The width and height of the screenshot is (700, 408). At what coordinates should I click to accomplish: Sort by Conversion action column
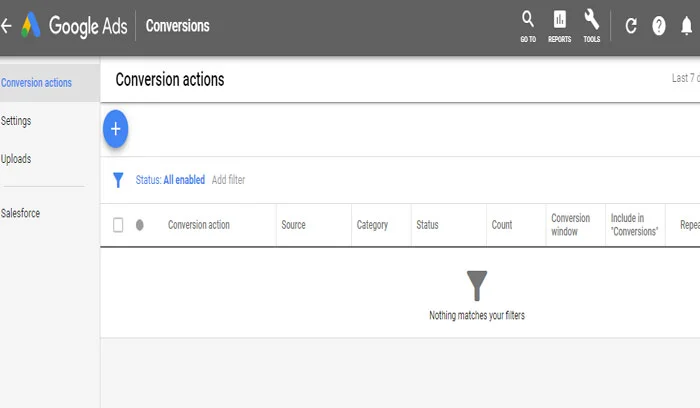point(199,225)
